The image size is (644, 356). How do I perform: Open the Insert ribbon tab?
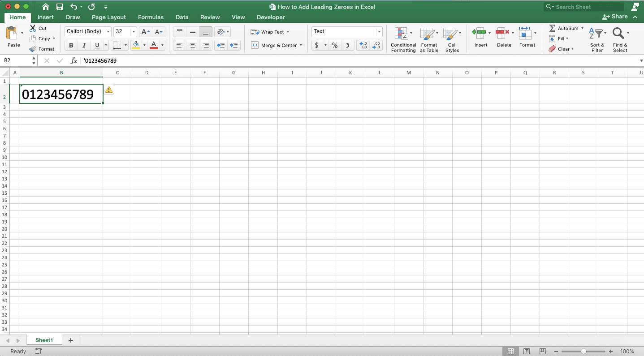click(x=45, y=17)
